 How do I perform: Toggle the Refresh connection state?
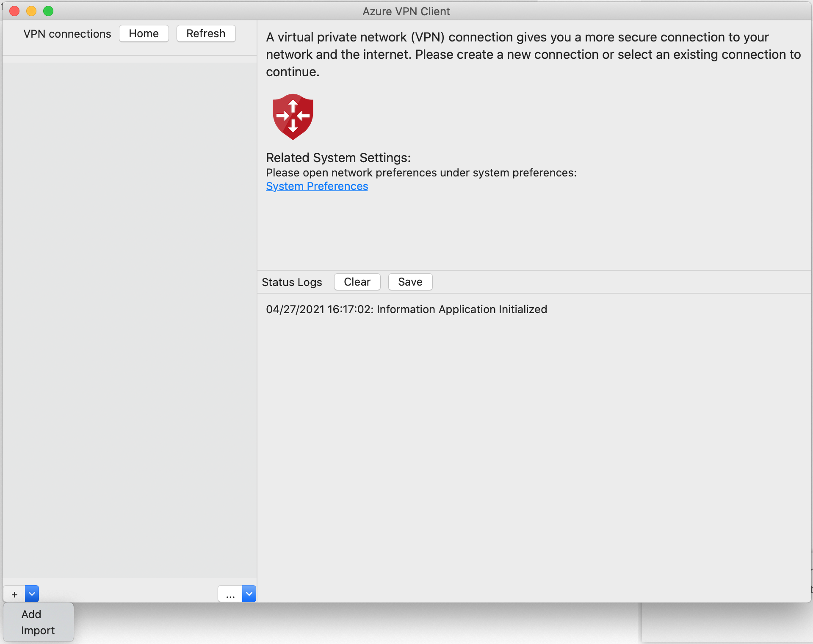tap(206, 33)
